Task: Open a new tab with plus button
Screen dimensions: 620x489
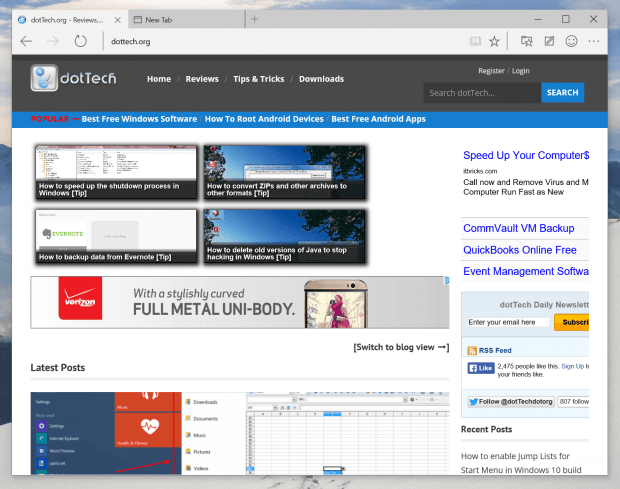Action: pyautogui.click(x=255, y=19)
